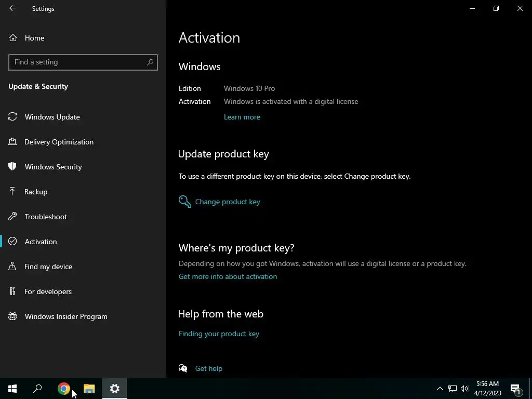Open File Explorer from the taskbar
This screenshot has width=532, height=399.
point(89,389)
